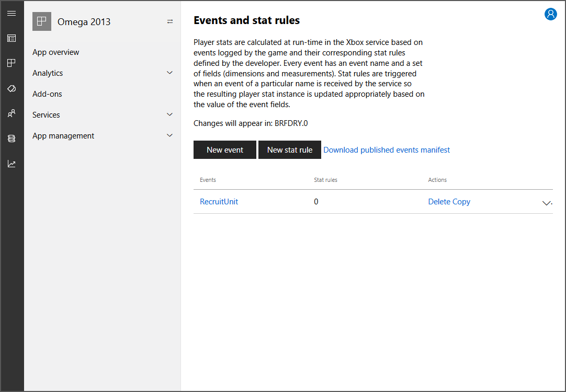Click the Omega 2013 app title
Image resolution: width=566 pixels, height=392 pixels.
coord(84,22)
